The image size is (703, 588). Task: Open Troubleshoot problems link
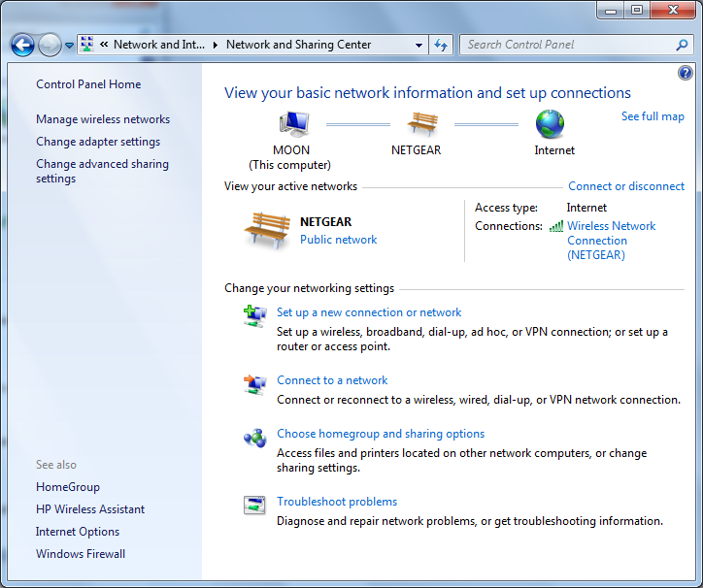tap(337, 502)
